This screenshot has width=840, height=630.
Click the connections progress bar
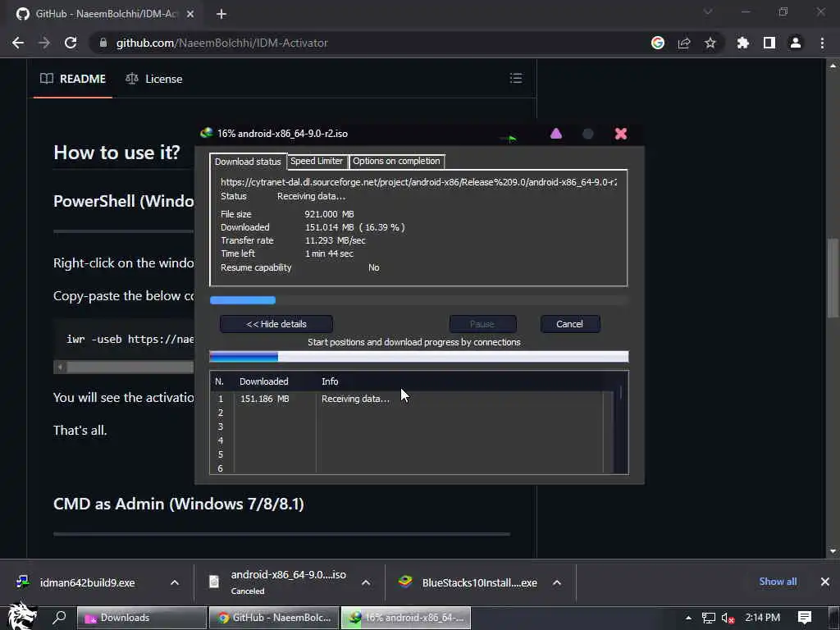(418, 357)
